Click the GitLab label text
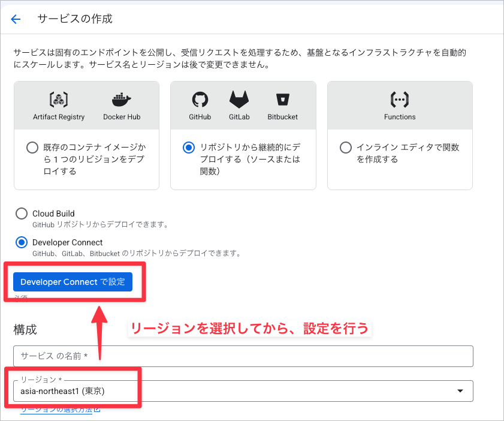The width and height of the screenshot is (504, 421). click(239, 117)
